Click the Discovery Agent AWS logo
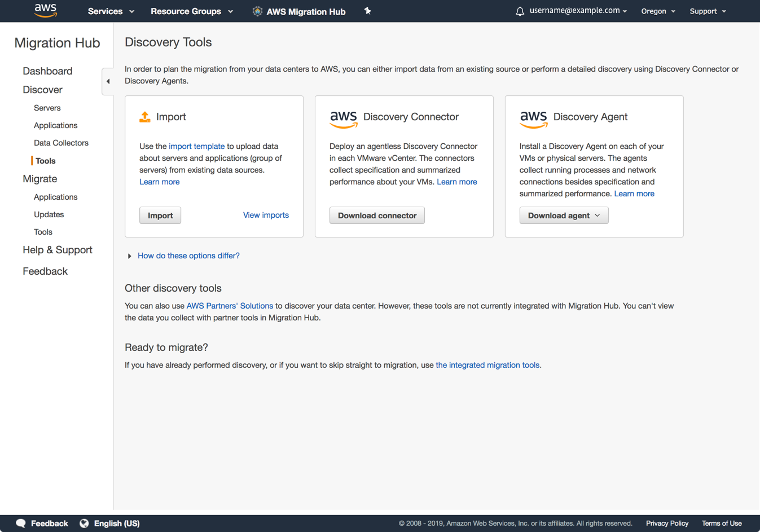This screenshot has width=760, height=532. (534, 119)
